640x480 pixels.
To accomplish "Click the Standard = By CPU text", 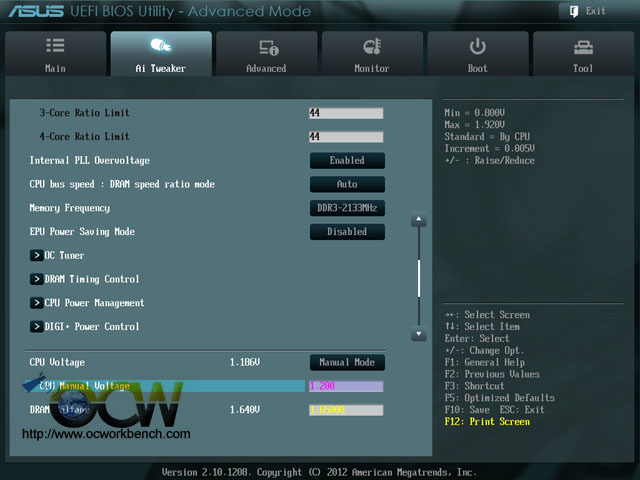I will [x=487, y=137].
